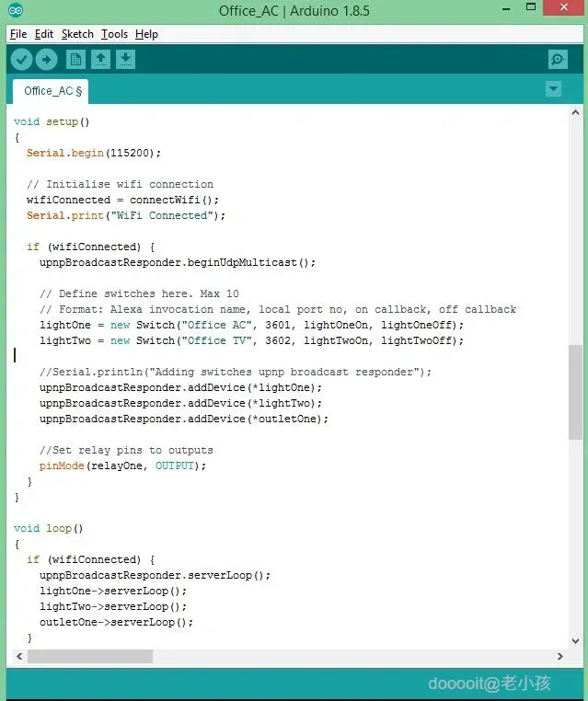The width and height of the screenshot is (588, 701).
Task: Open the File menu
Action: click(x=18, y=34)
